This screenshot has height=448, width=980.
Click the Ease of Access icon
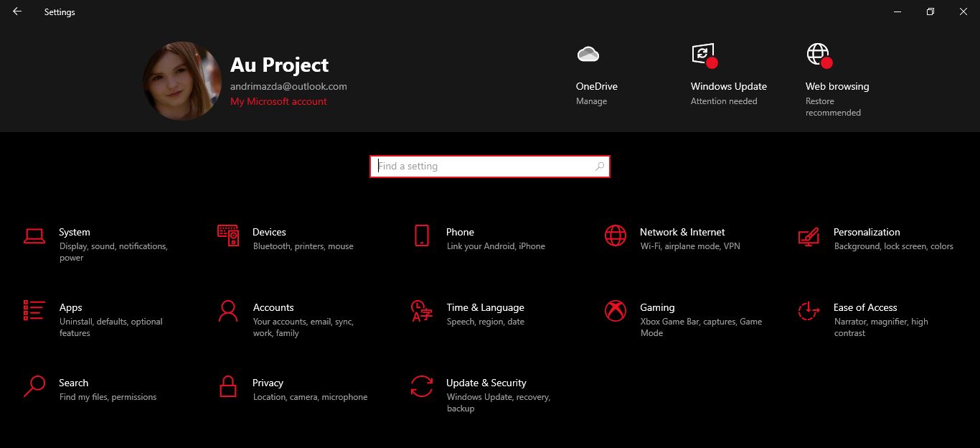(809, 311)
